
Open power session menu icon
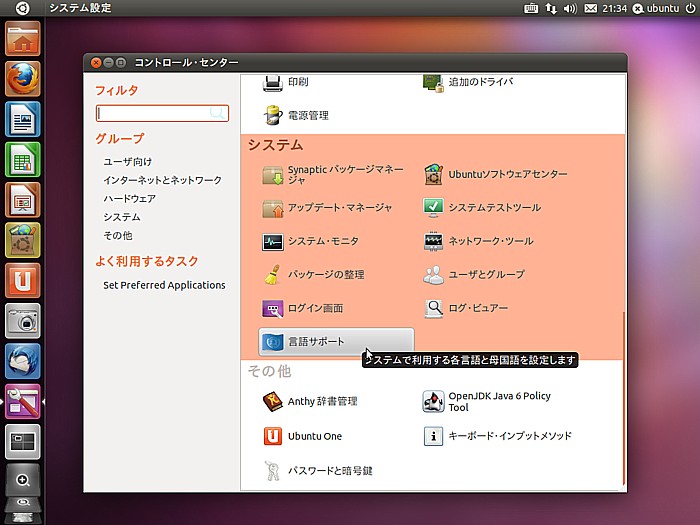[690, 8]
